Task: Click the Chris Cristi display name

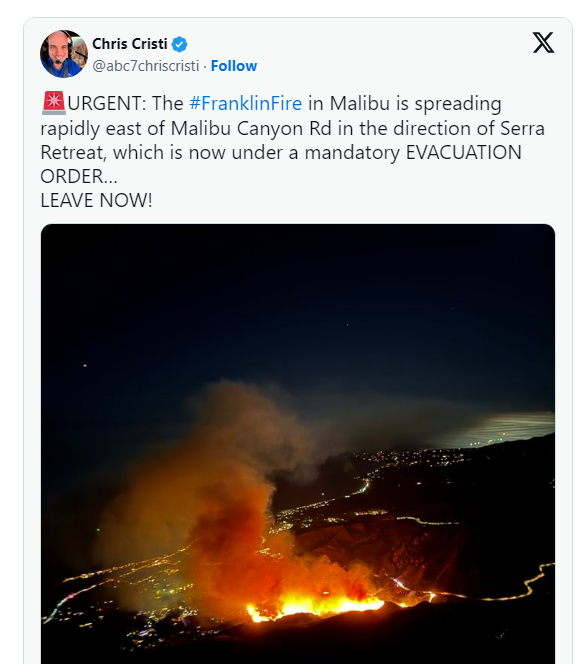Action: (x=130, y=44)
